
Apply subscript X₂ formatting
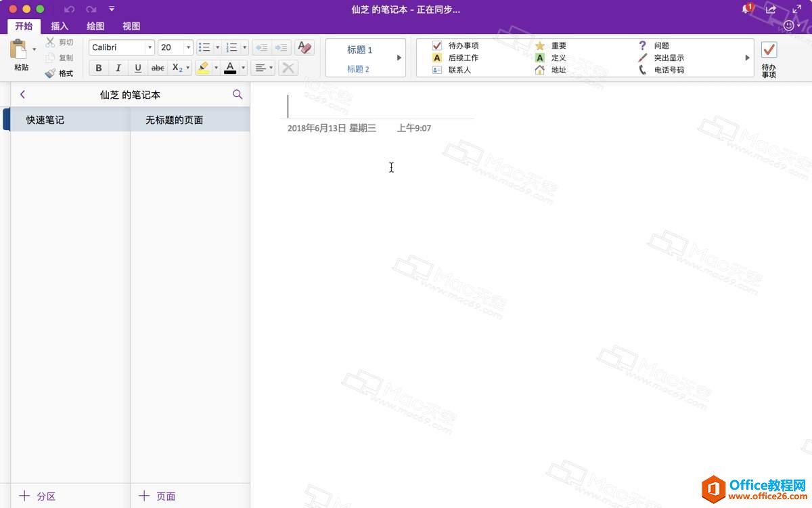tap(177, 68)
